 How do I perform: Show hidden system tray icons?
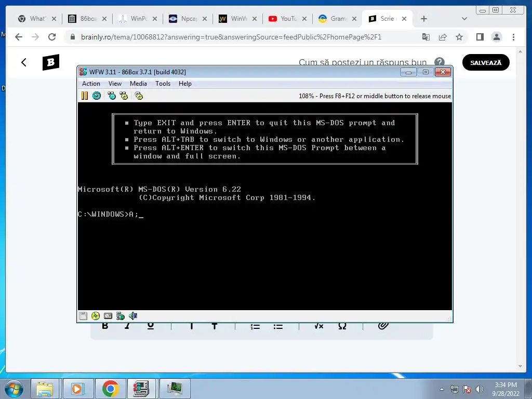tap(442, 389)
